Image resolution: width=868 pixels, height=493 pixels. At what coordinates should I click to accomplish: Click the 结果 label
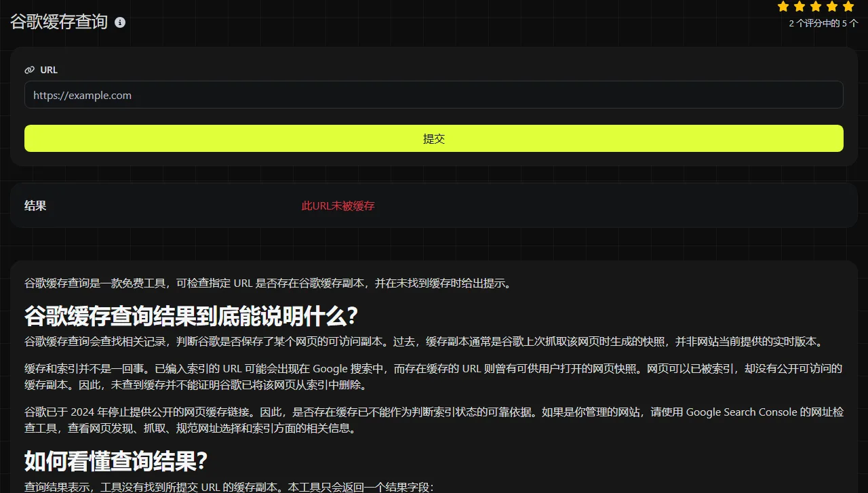[x=35, y=205]
